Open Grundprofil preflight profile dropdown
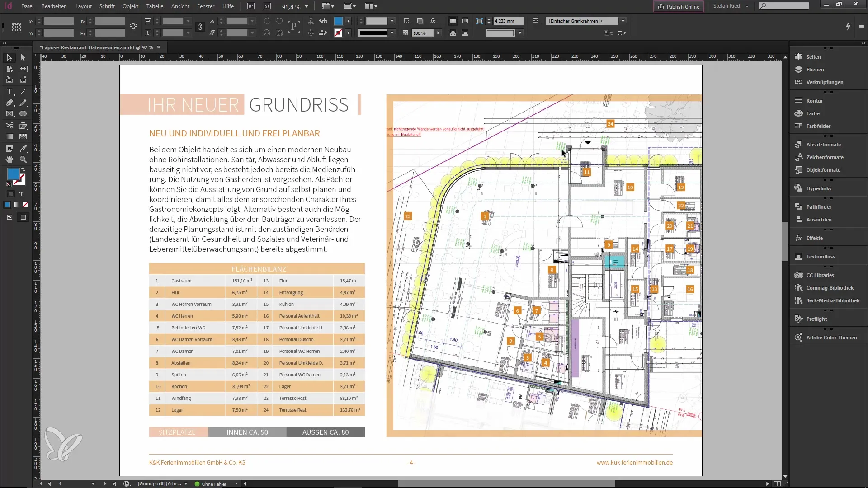Screen dimensions: 868x488 (185, 484)
